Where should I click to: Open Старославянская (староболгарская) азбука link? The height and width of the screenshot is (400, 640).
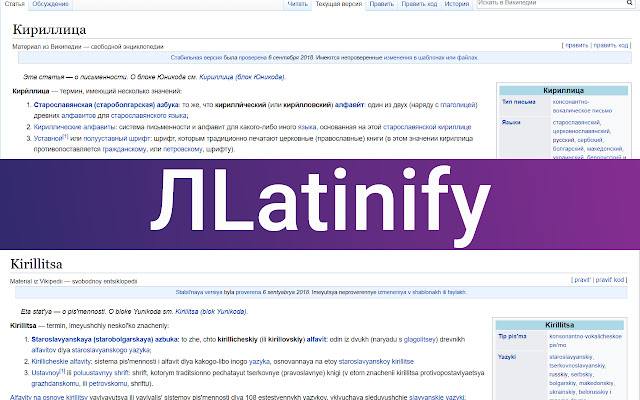[x=106, y=105]
